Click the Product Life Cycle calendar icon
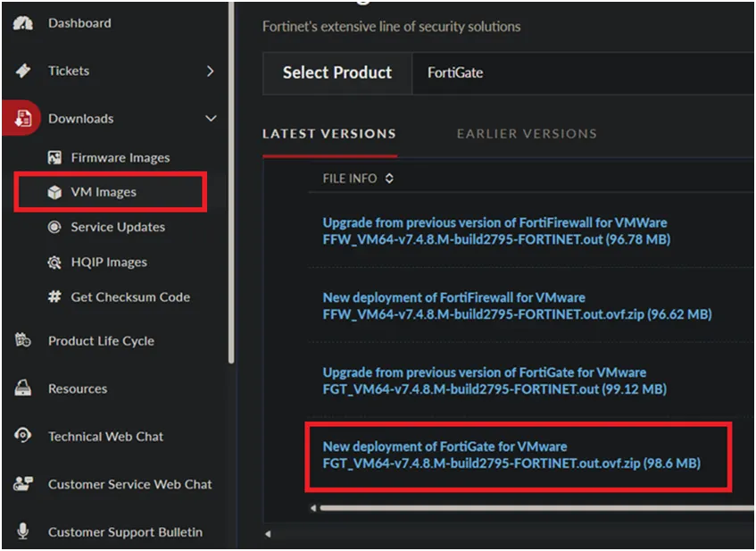Image resolution: width=756 pixels, height=551 pixels. click(x=22, y=340)
